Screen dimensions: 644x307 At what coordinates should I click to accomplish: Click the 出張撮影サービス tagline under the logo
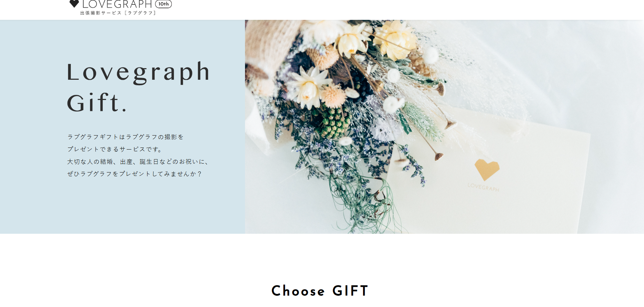pyautogui.click(x=118, y=13)
